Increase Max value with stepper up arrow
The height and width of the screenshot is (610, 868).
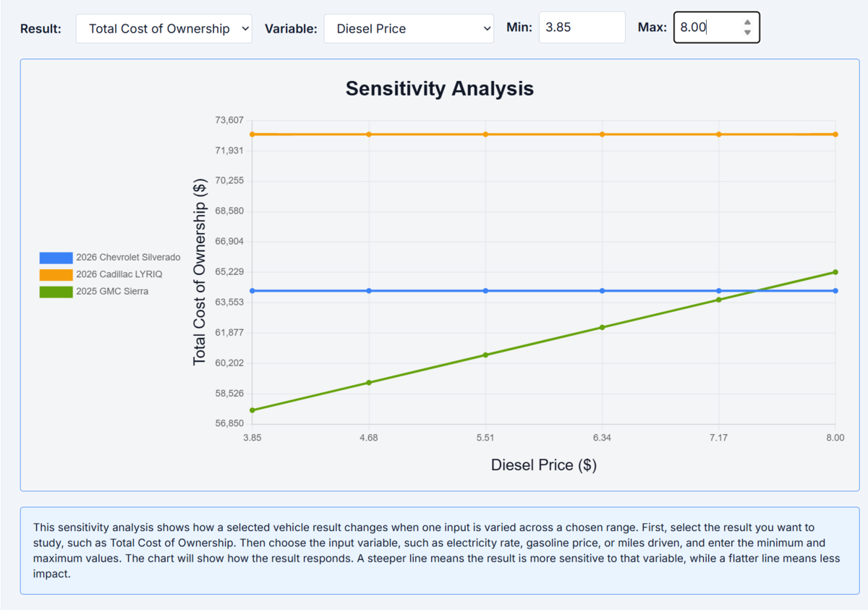point(747,23)
